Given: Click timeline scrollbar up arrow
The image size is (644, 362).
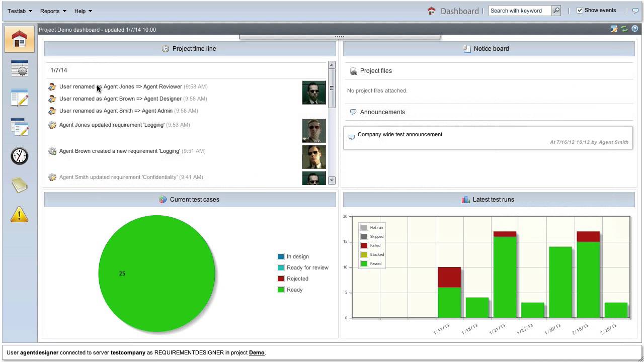Looking at the screenshot, I should 332,65.
